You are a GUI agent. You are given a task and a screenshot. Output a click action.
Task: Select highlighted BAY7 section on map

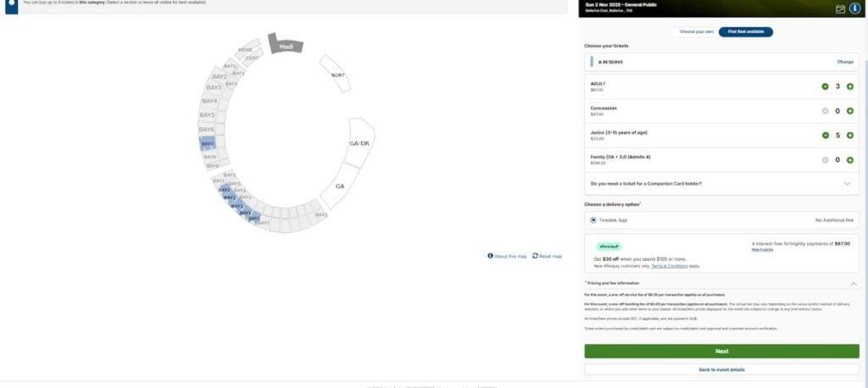(208, 144)
